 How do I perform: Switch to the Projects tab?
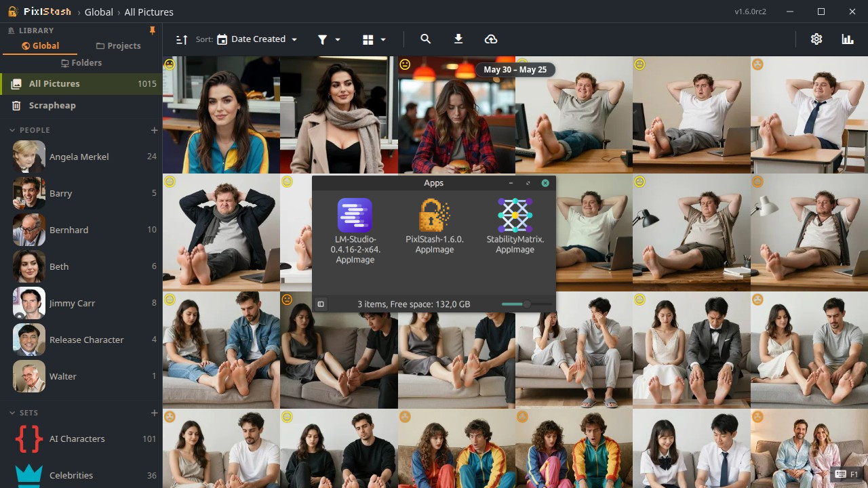(x=119, y=46)
